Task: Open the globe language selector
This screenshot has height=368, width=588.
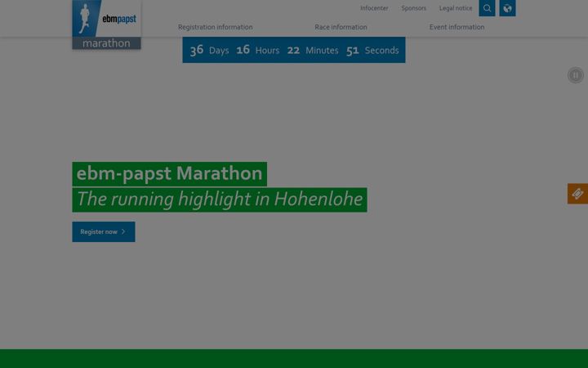Action: point(507,8)
